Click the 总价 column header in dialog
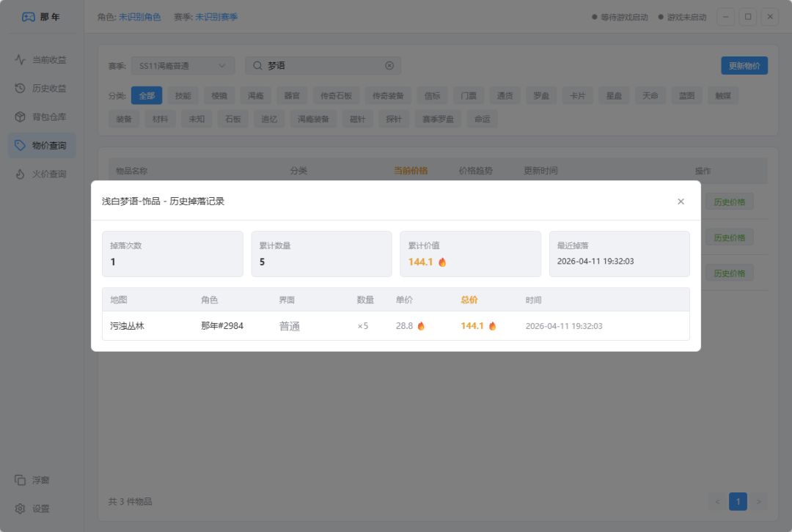This screenshot has width=792, height=532. [x=469, y=300]
